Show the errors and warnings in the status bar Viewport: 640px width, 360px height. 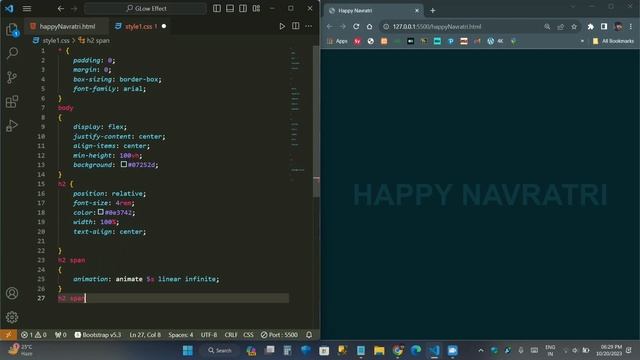coord(34,335)
